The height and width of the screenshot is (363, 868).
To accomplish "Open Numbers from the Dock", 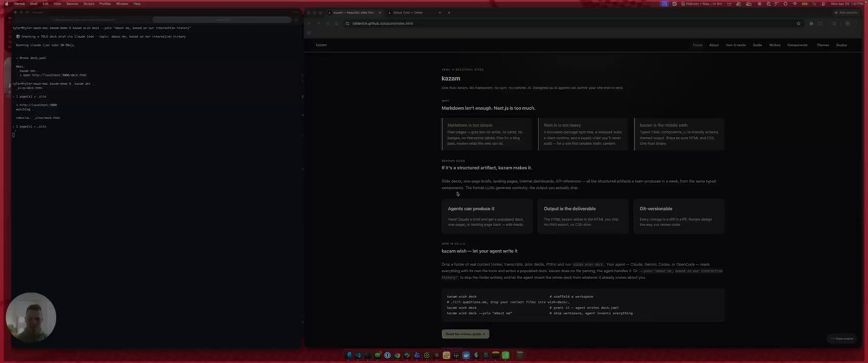I will tap(505, 355).
